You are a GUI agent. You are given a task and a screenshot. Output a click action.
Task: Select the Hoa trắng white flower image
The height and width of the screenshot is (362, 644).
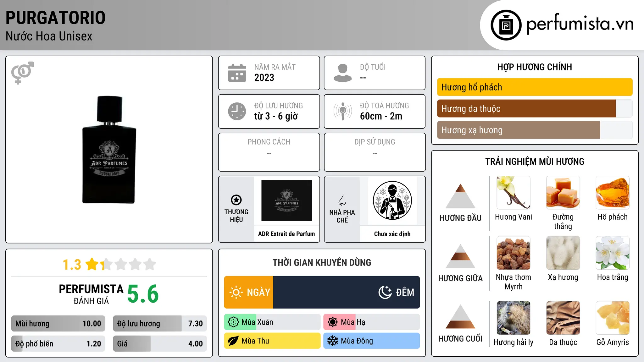[613, 253]
